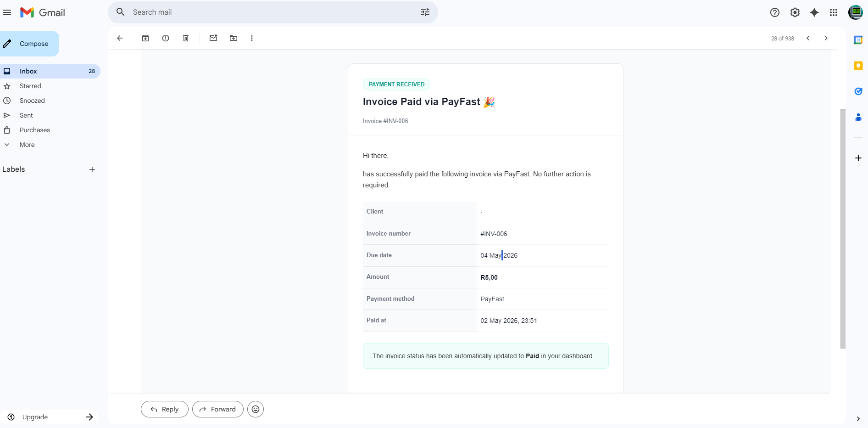Go to the newer email arrow
The width and height of the screenshot is (868, 428).
click(x=808, y=38)
